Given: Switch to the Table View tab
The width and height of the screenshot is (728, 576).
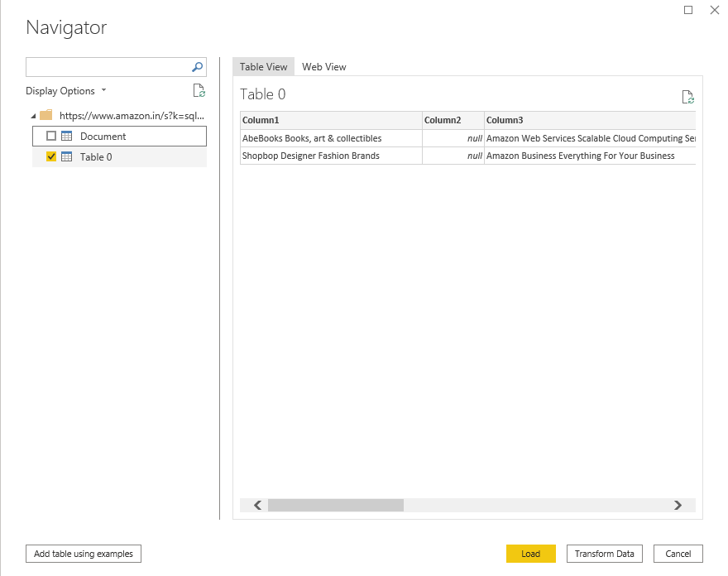Looking at the screenshot, I should 264,67.
